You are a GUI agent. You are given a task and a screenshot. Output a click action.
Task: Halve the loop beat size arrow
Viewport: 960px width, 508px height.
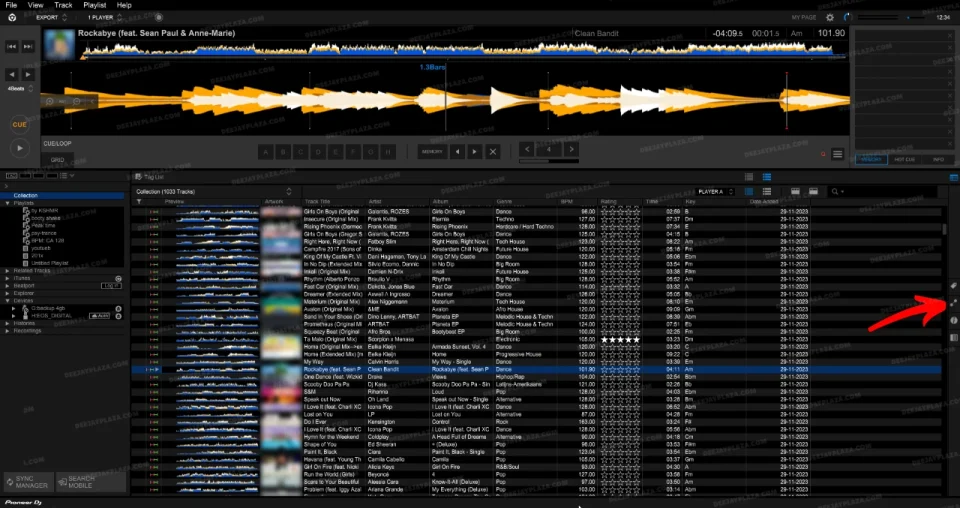point(527,149)
